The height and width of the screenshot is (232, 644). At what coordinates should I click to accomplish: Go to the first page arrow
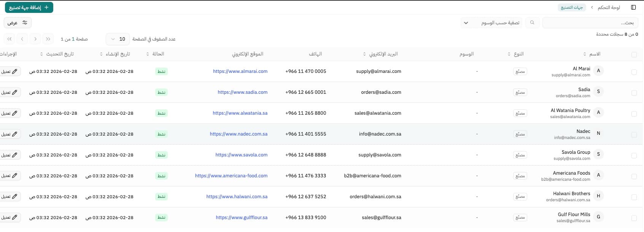[x=48, y=39]
